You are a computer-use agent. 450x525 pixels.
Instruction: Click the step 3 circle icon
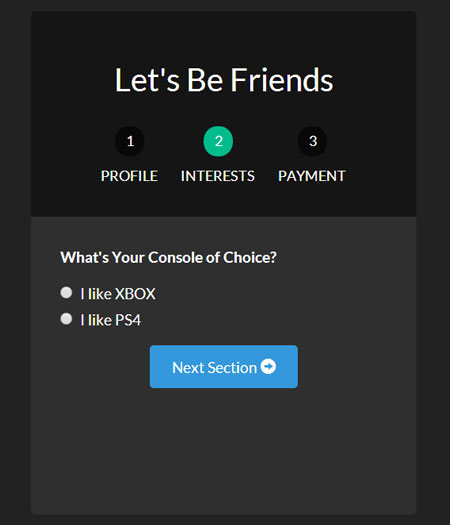(x=312, y=141)
